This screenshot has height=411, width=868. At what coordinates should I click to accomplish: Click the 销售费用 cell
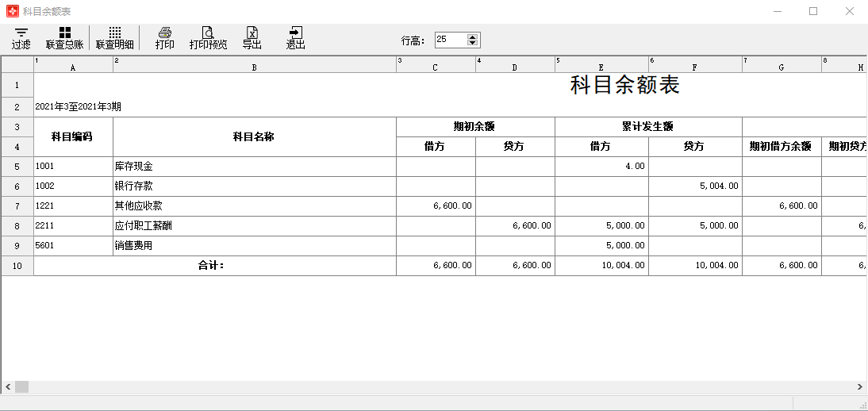point(255,246)
